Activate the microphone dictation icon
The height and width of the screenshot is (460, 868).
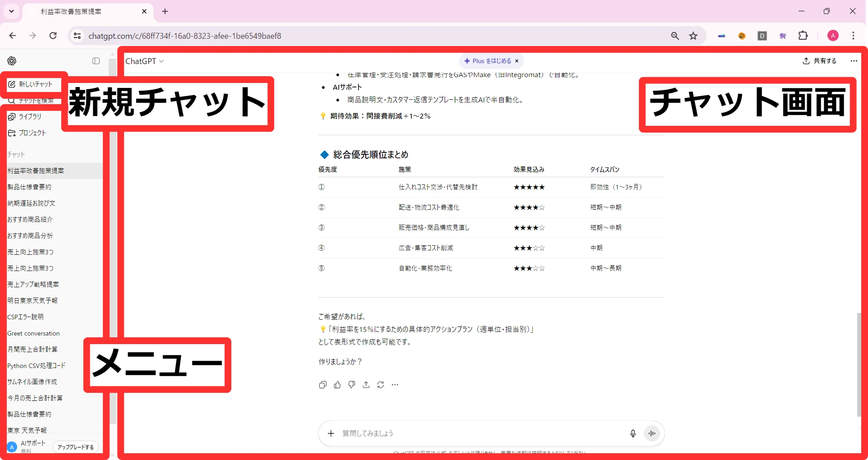click(x=633, y=433)
